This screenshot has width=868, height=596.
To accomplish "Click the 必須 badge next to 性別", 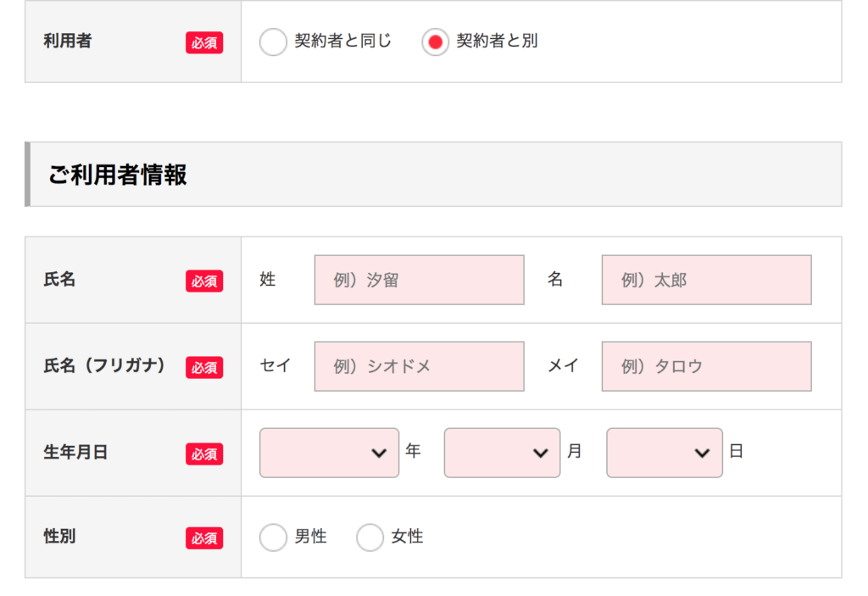I will click(204, 538).
